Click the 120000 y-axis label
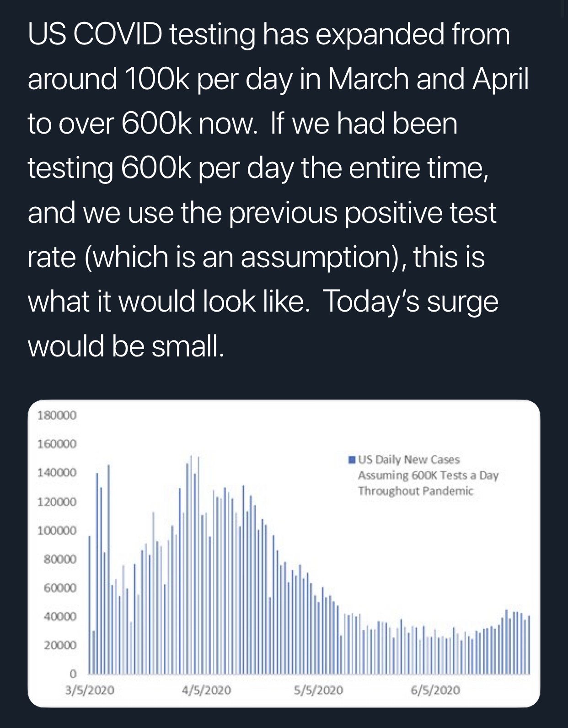Screen dimensions: 568x728 click(57, 502)
